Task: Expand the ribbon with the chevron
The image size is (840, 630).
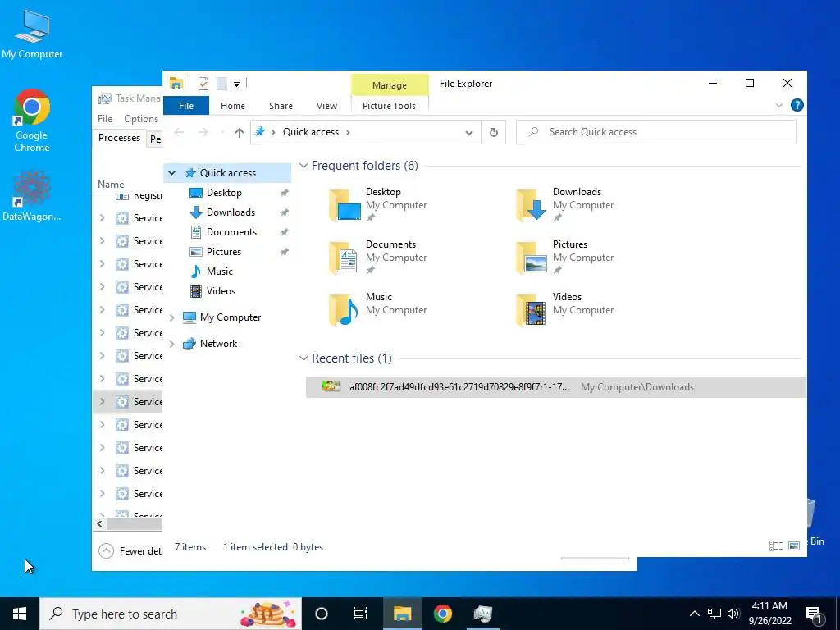Action: pos(779,106)
